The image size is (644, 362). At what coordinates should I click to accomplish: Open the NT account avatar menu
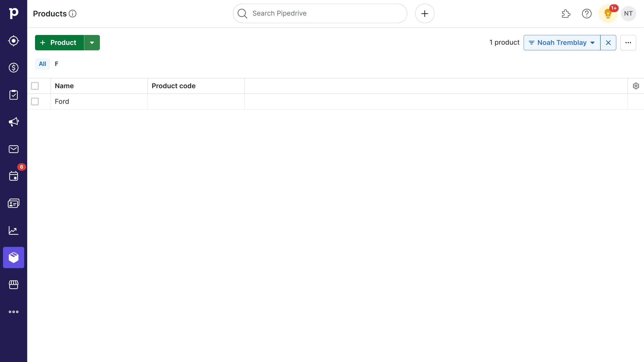pyautogui.click(x=628, y=13)
